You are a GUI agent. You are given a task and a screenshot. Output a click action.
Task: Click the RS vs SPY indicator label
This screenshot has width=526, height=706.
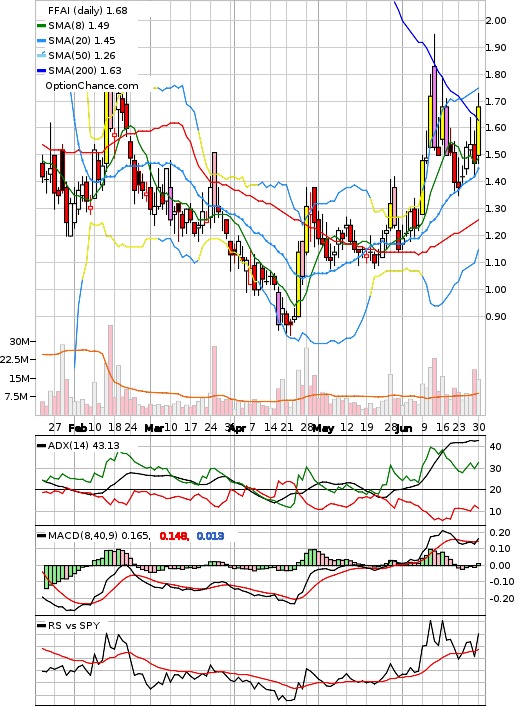[73, 626]
